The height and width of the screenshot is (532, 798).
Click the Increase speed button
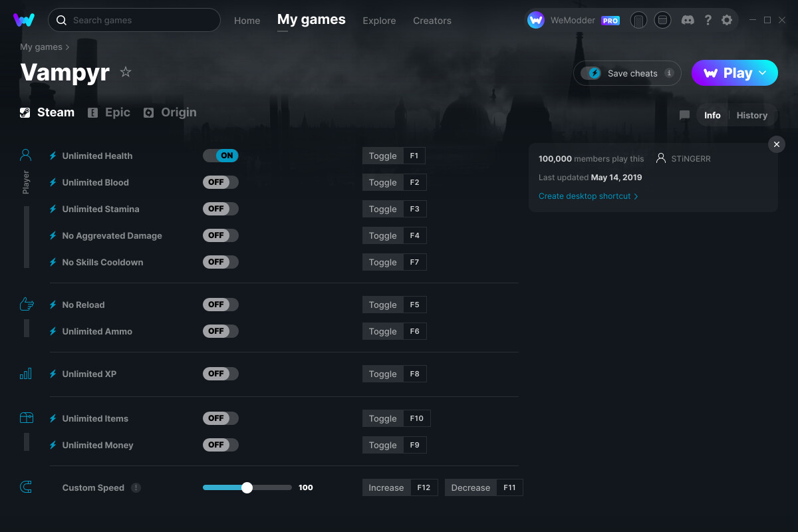(386, 487)
